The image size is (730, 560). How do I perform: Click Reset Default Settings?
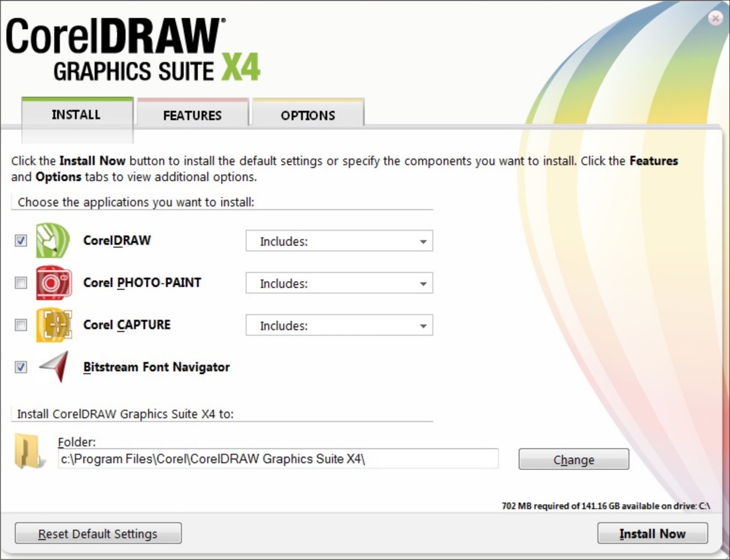[x=99, y=533]
